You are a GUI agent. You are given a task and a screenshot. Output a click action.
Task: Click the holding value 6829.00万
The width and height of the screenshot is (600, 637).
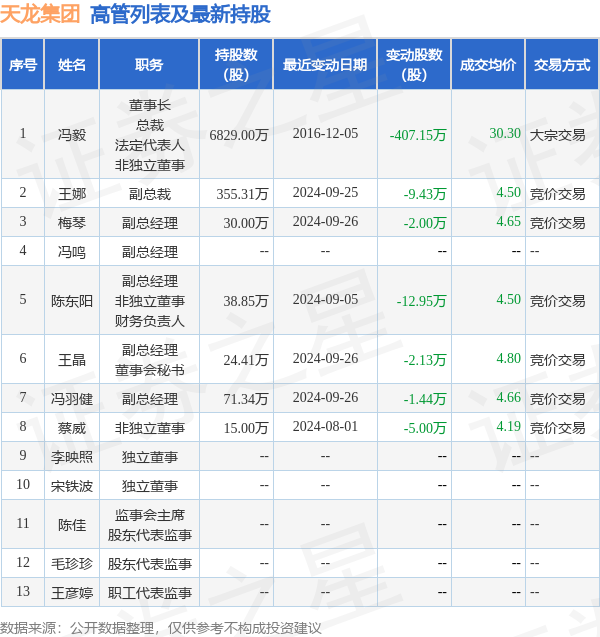pyautogui.click(x=239, y=134)
